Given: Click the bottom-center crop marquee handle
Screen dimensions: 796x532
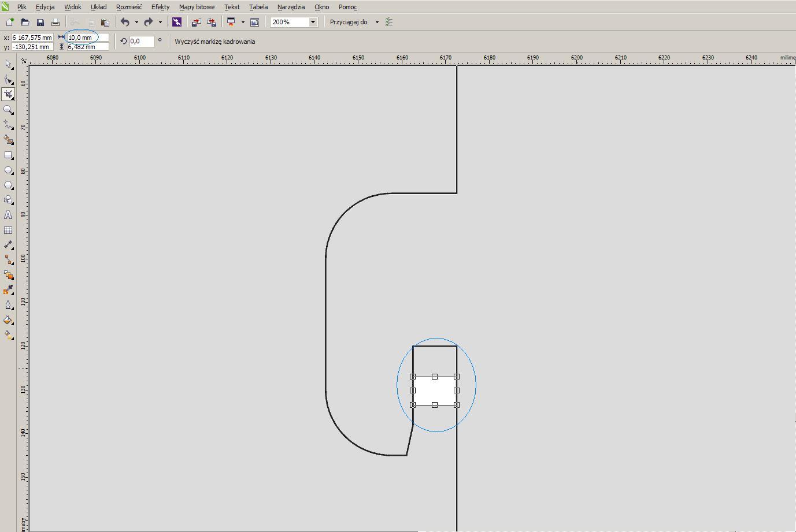Looking at the screenshot, I should (x=435, y=405).
